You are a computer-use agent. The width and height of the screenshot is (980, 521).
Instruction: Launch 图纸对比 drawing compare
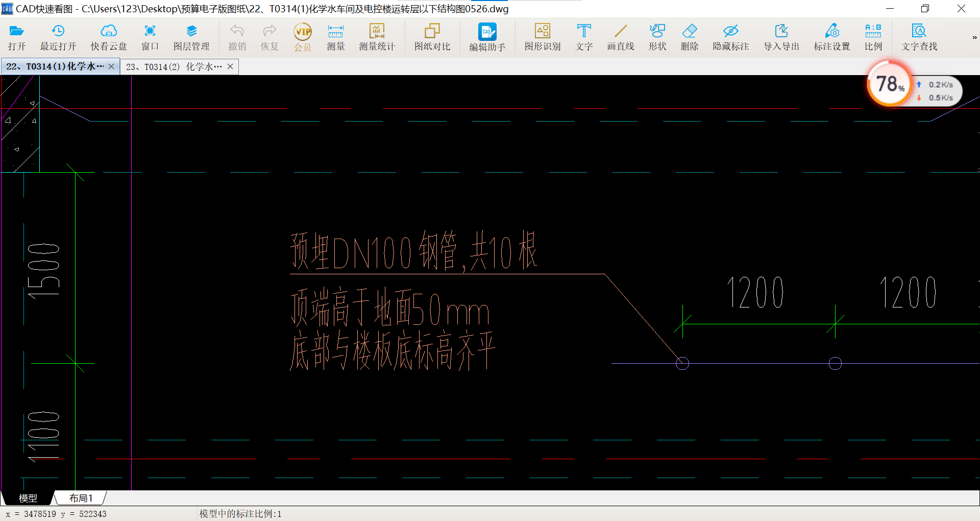click(x=432, y=37)
